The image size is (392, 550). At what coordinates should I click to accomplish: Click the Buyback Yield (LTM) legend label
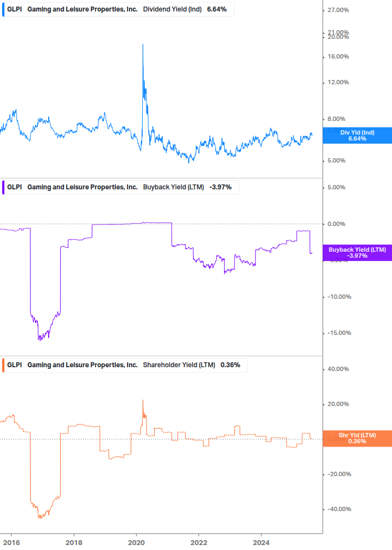tap(173, 187)
